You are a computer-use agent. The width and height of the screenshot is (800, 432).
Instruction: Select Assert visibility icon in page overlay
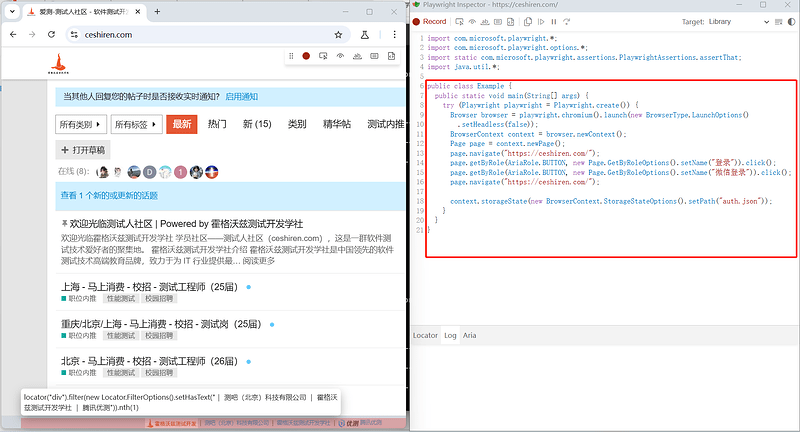click(x=340, y=56)
